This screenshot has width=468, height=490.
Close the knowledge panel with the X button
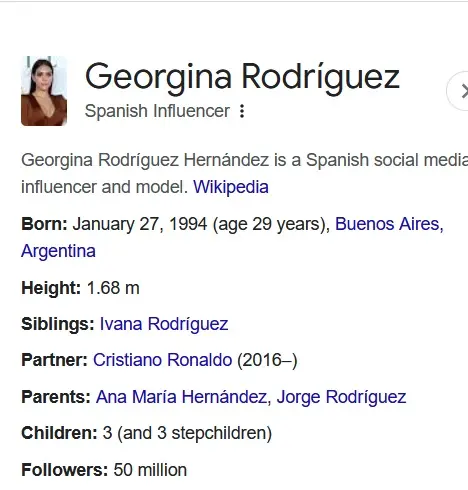click(459, 91)
